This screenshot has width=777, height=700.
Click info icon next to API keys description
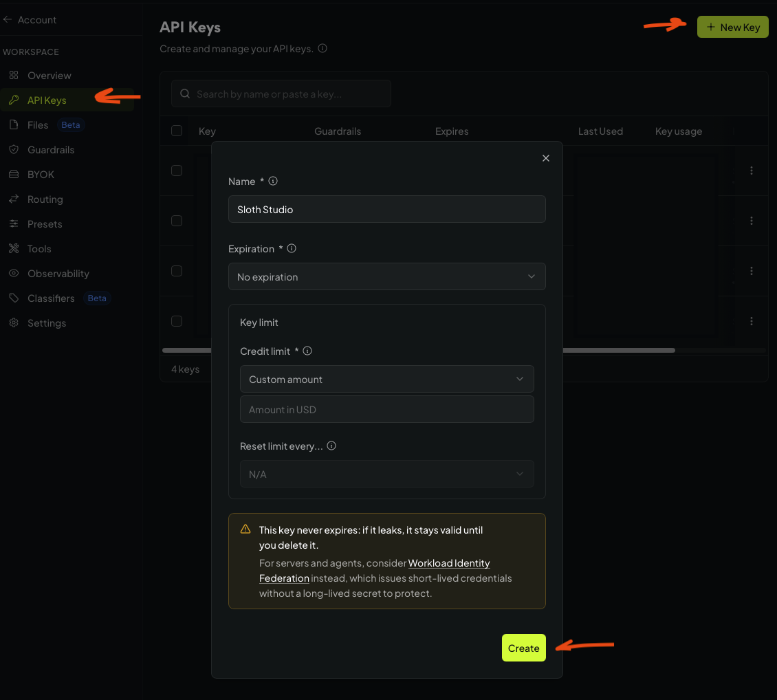point(322,49)
